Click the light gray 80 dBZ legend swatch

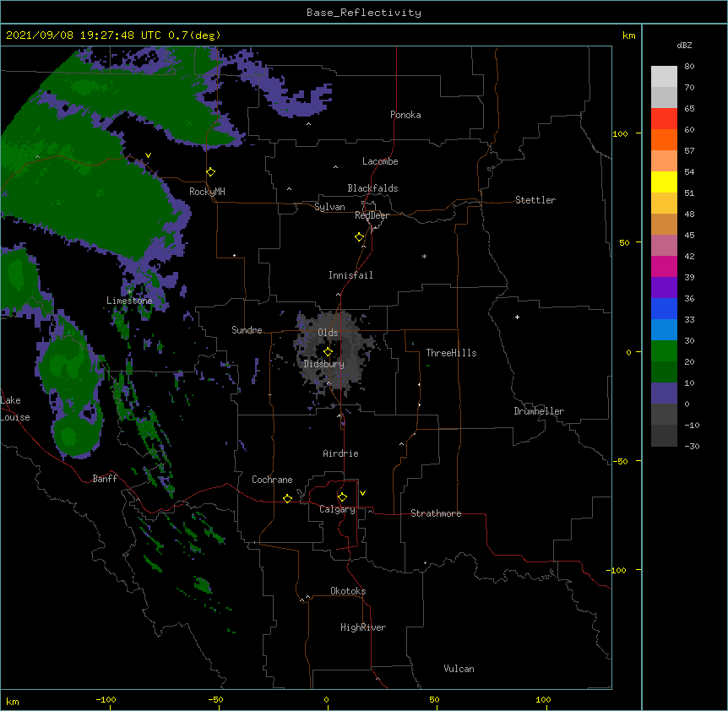[664, 77]
